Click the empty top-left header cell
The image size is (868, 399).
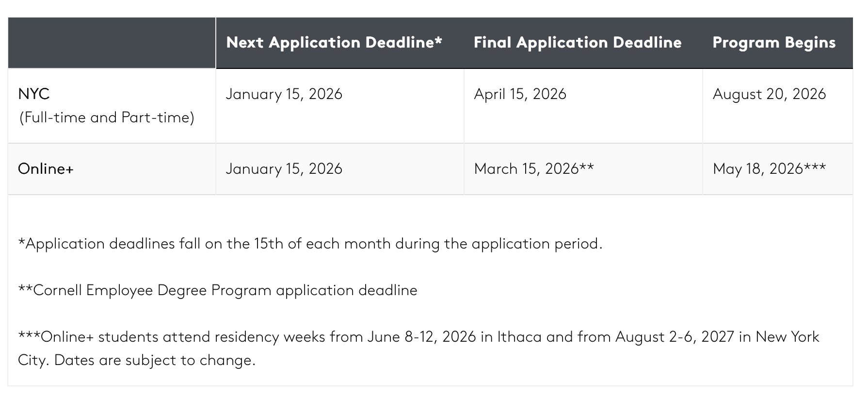coord(112,43)
